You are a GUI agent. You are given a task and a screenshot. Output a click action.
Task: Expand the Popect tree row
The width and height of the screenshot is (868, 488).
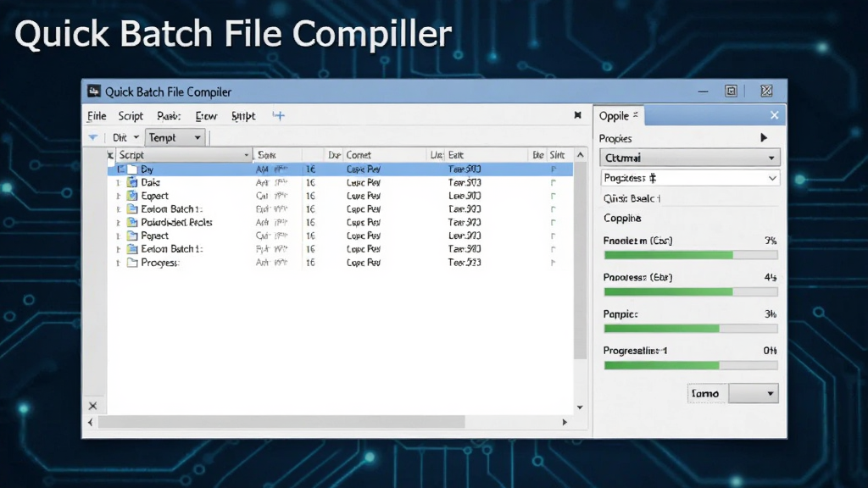(119, 236)
